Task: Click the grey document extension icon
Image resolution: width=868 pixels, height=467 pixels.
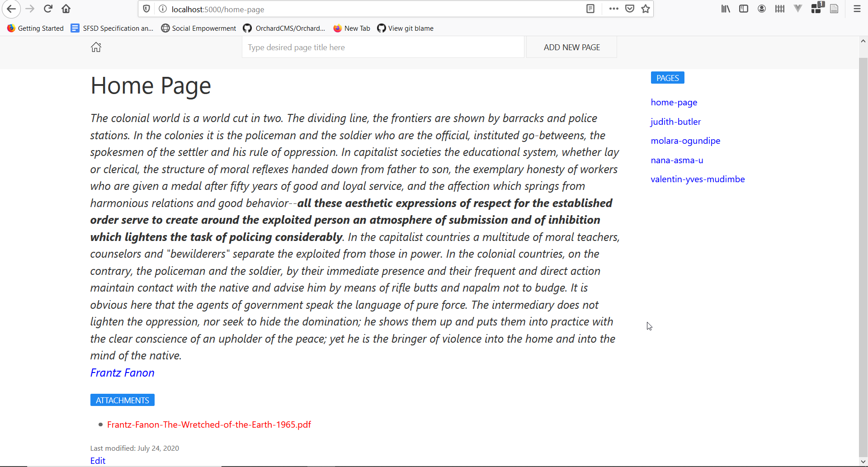Action: 834,9
